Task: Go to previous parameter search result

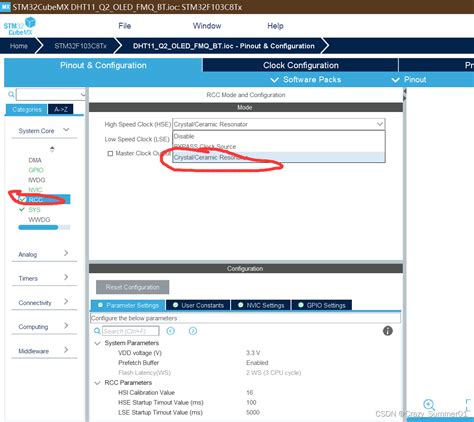Action: pyautogui.click(x=171, y=331)
